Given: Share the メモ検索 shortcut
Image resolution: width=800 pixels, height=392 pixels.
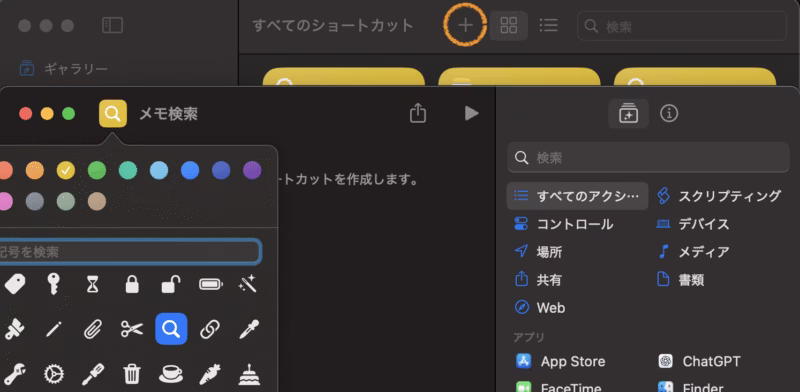Looking at the screenshot, I should click(418, 113).
